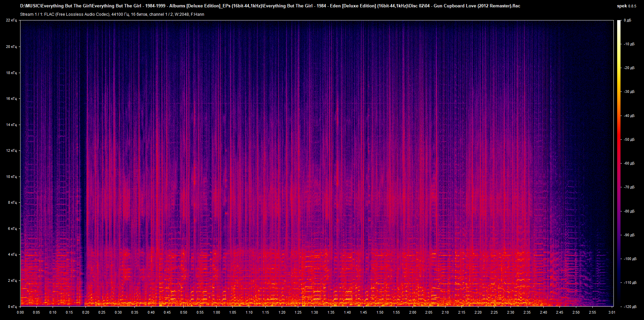Click the -70 дБ level label
The height and width of the screenshot is (320, 644).
pyautogui.click(x=629, y=187)
